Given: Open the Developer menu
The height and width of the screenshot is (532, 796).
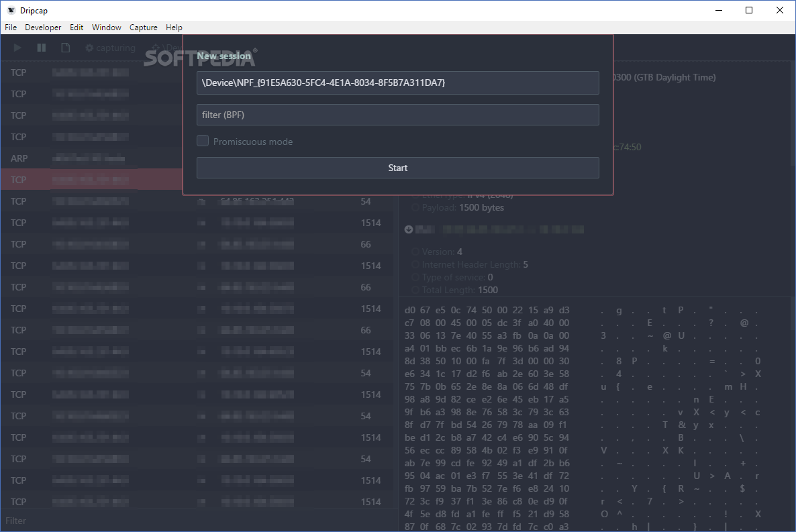Looking at the screenshot, I should (x=43, y=28).
